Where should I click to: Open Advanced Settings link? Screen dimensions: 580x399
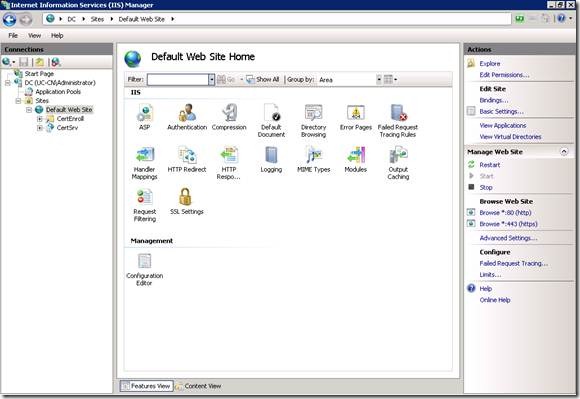pos(508,238)
